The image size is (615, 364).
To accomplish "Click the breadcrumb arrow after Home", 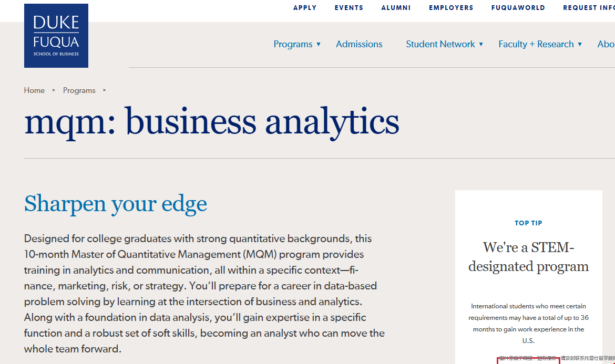I will (54, 90).
